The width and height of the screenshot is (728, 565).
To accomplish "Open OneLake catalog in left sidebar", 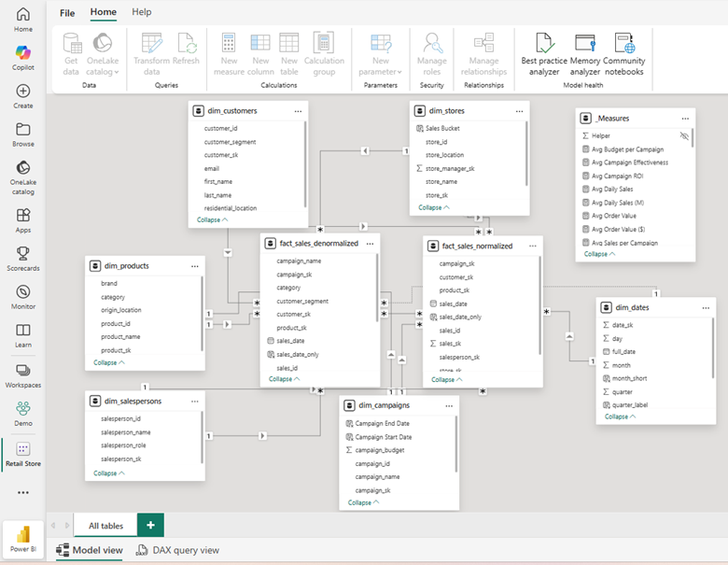I will pos(23,174).
